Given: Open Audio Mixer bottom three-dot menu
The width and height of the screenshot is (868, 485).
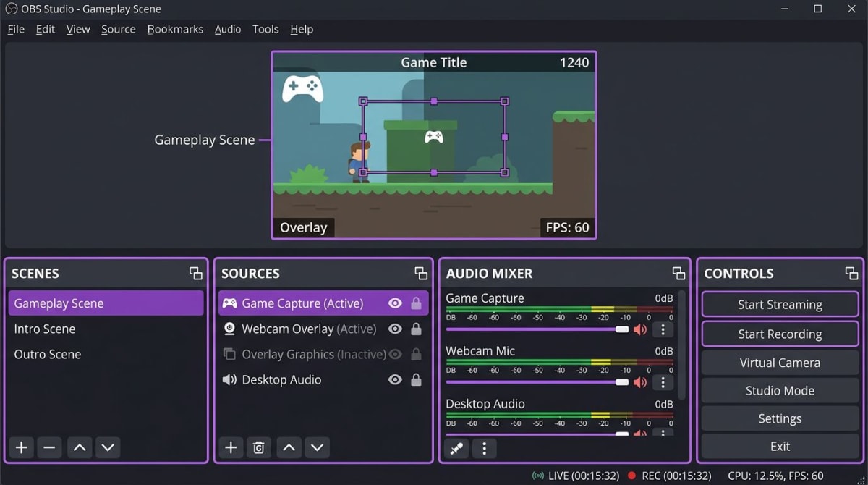Looking at the screenshot, I should click(x=484, y=448).
